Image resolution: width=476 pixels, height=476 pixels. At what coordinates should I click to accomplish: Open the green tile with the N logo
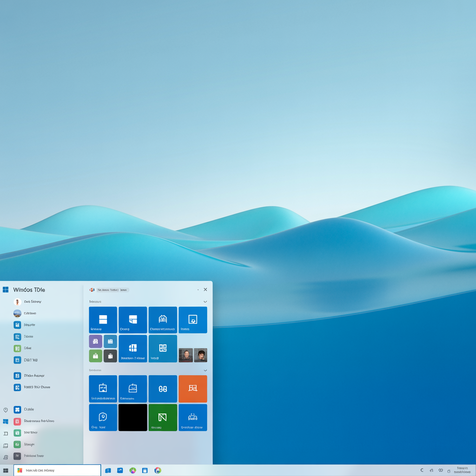click(163, 417)
